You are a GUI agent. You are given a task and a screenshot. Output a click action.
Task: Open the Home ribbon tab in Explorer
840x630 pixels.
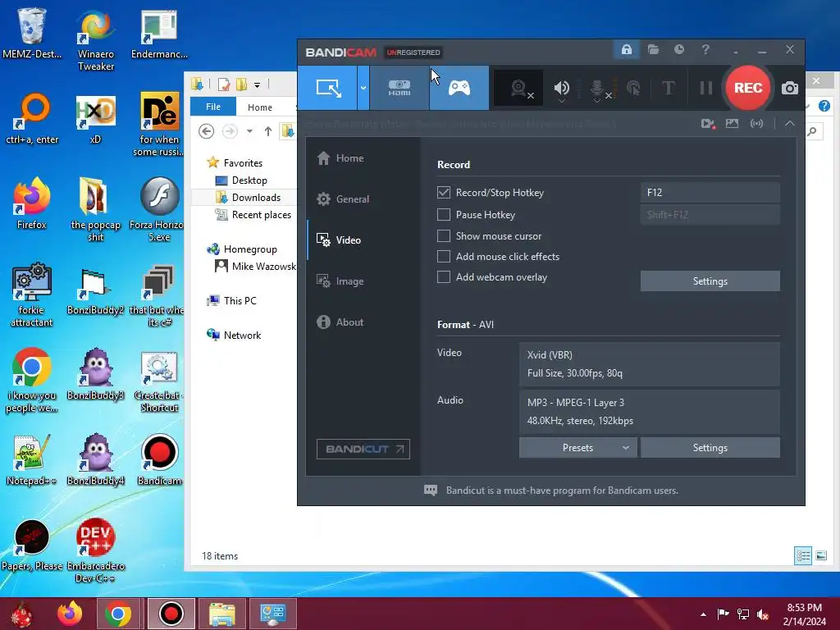260,107
